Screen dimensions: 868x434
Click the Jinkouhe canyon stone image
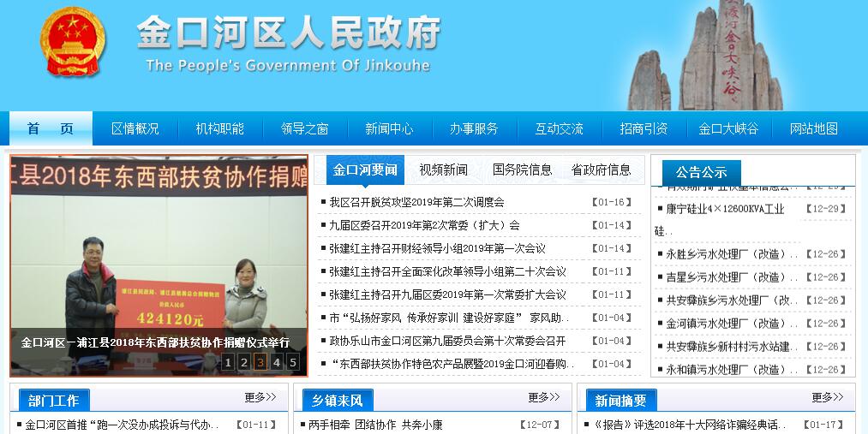705,56
